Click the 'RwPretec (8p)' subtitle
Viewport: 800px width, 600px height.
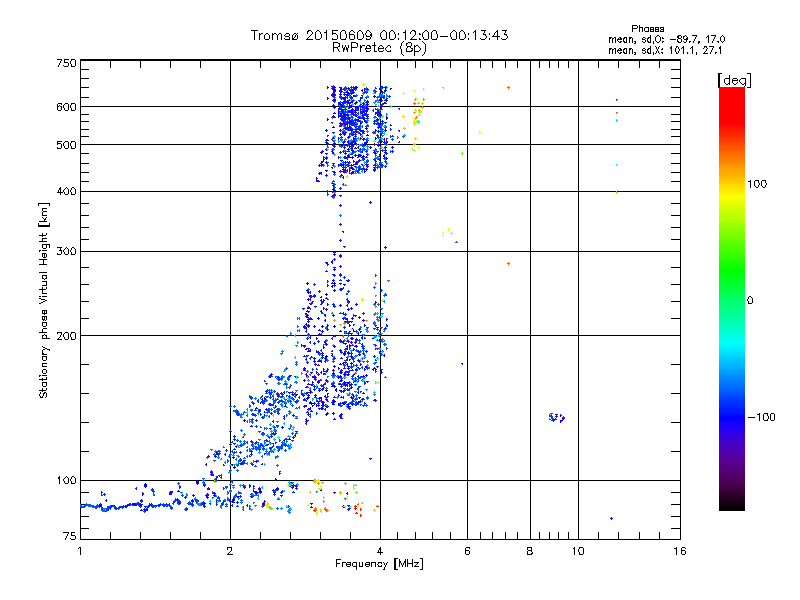379,48
